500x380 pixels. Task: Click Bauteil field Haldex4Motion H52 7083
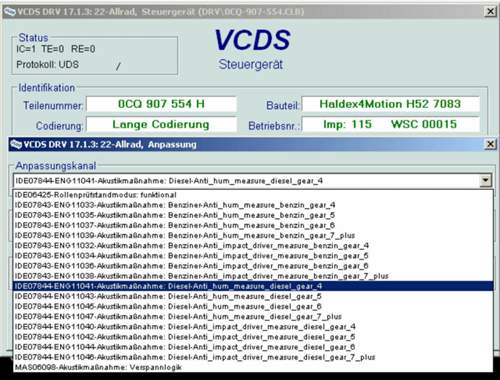pyautogui.click(x=391, y=104)
